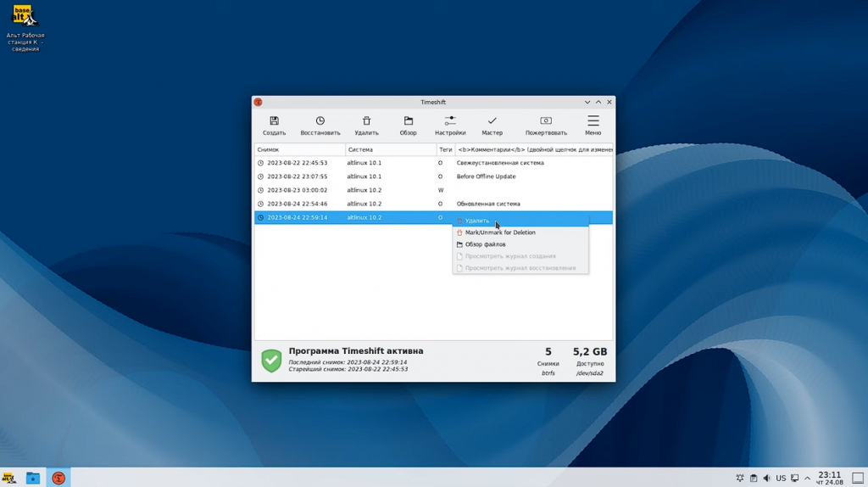This screenshot has height=487, width=868.
Task: Sort by the Теги column header
Action: pyautogui.click(x=446, y=149)
